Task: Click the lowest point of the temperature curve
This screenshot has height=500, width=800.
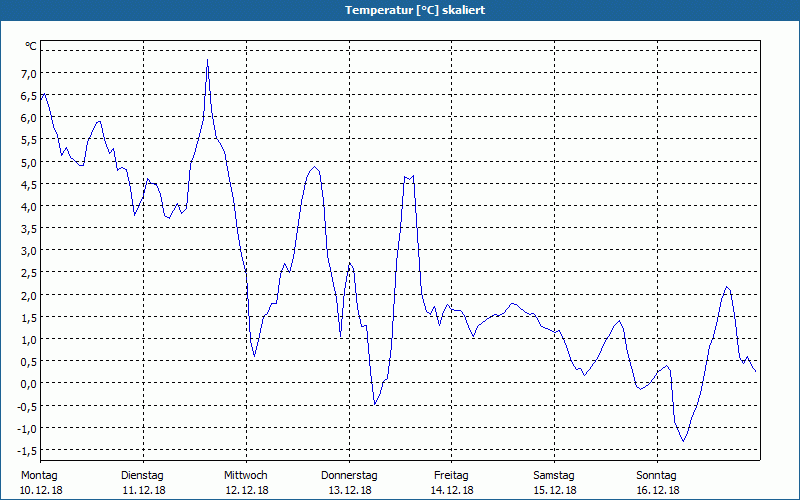Action: pos(684,440)
